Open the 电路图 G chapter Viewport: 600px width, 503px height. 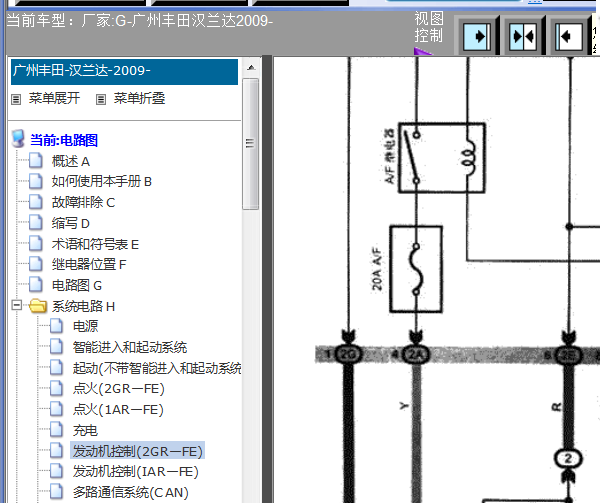click(x=77, y=285)
